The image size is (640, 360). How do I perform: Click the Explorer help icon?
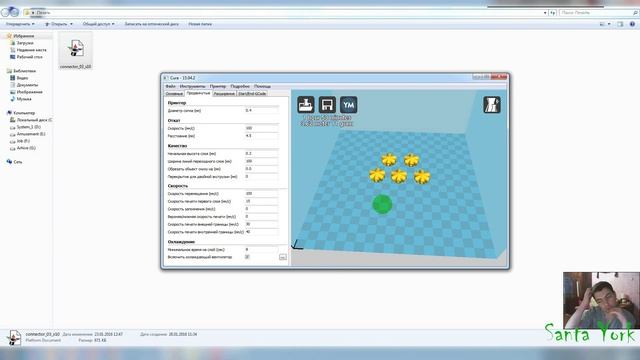(632, 24)
